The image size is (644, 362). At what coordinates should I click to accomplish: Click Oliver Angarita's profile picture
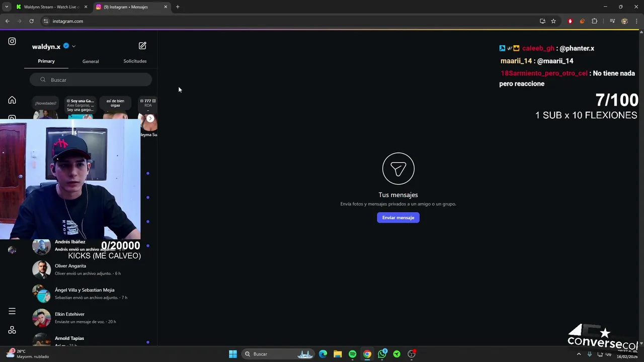[42, 269]
